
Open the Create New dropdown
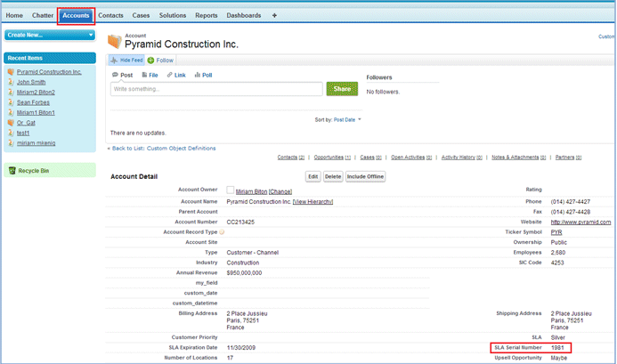click(x=50, y=35)
